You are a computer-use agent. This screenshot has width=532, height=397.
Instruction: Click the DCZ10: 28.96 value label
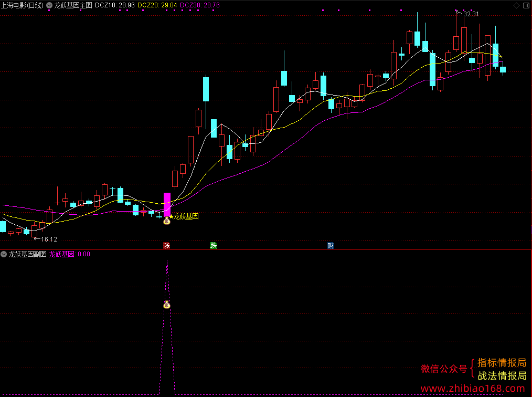[x=115, y=5]
